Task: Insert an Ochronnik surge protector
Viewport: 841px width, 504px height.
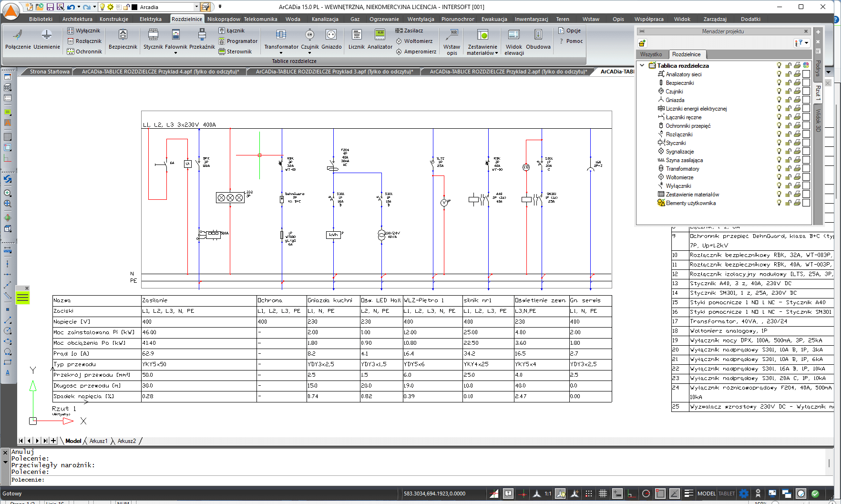Action: (84, 51)
